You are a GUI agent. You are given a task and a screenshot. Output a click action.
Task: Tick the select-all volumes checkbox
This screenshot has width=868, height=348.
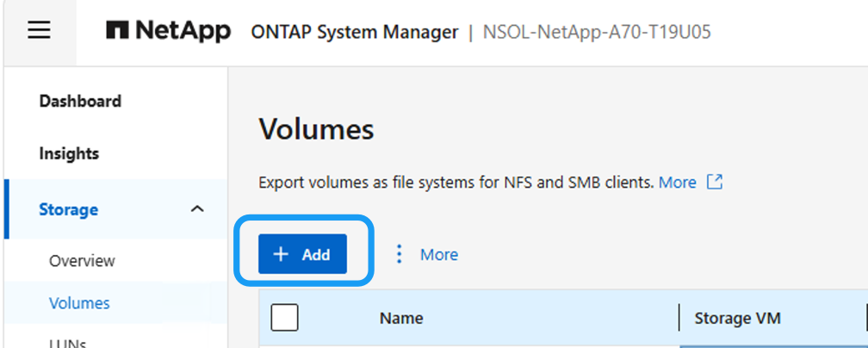click(x=284, y=318)
